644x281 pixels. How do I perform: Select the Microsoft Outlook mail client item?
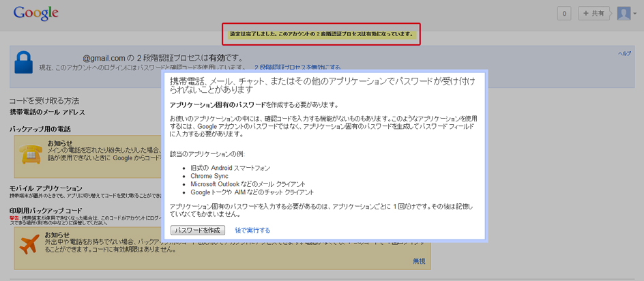[248, 183]
